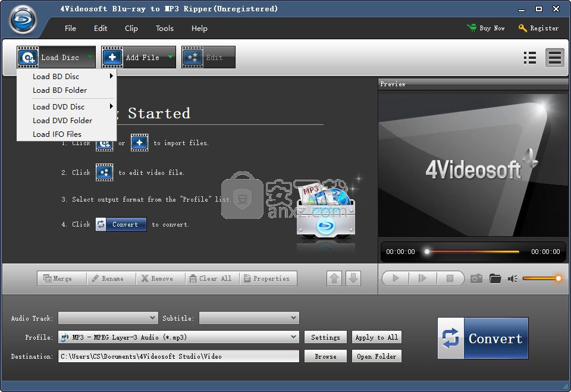This screenshot has height=392, width=571.
Task: Click the small Convert button in step 4
Action: (x=121, y=224)
